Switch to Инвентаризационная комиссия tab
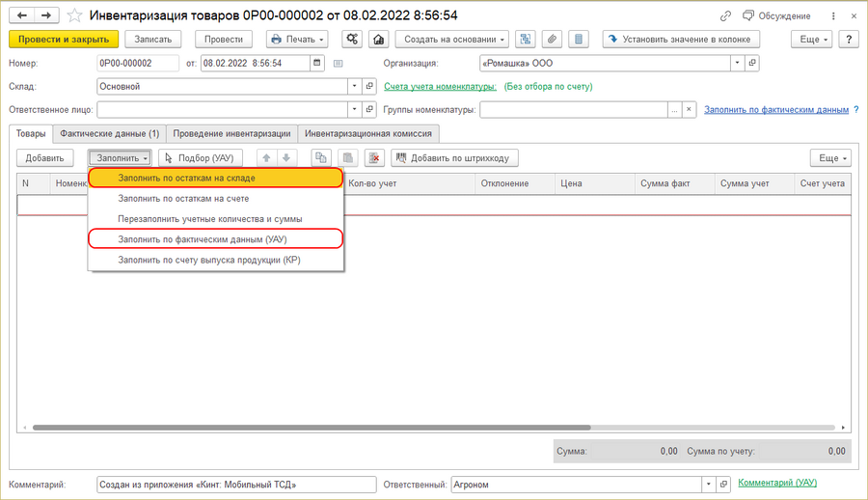Viewport: 868px width, 500px height. [x=368, y=133]
